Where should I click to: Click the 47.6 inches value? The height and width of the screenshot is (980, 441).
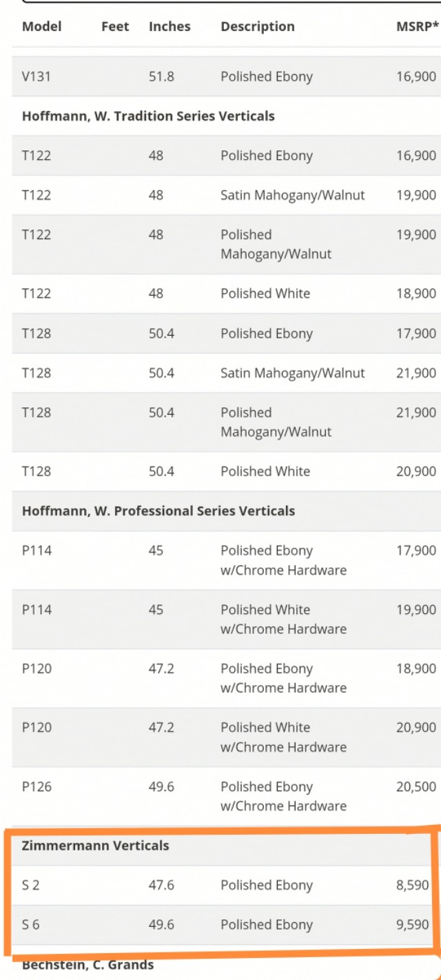click(x=162, y=885)
